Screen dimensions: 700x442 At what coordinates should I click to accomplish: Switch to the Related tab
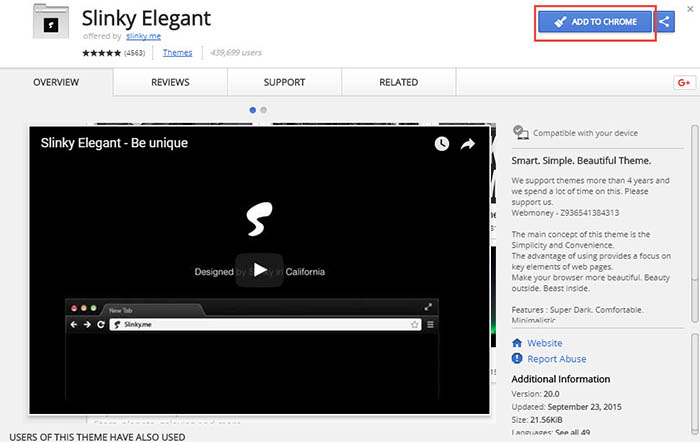[x=399, y=82]
